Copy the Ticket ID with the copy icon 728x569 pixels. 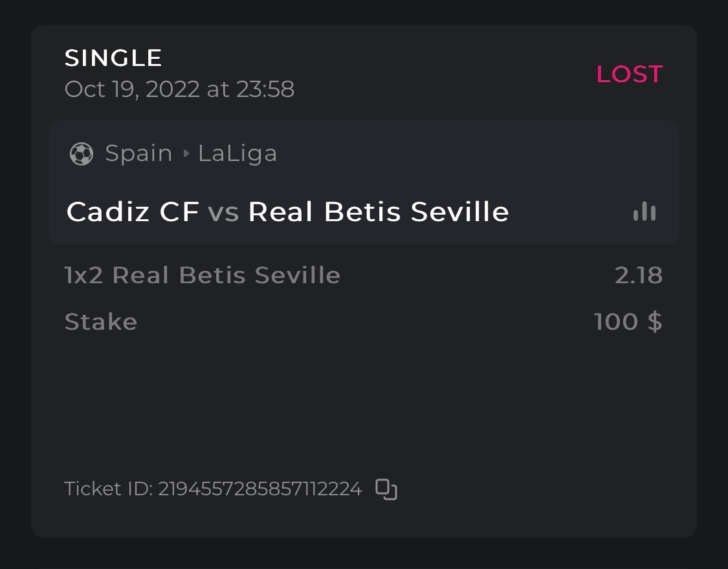pyautogui.click(x=386, y=489)
